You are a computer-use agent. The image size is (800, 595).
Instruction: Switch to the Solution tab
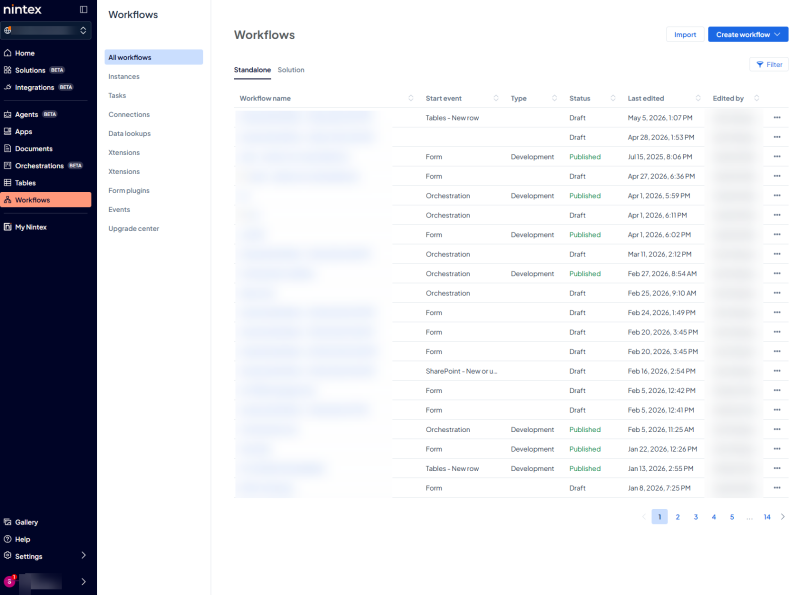[x=291, y=70]
